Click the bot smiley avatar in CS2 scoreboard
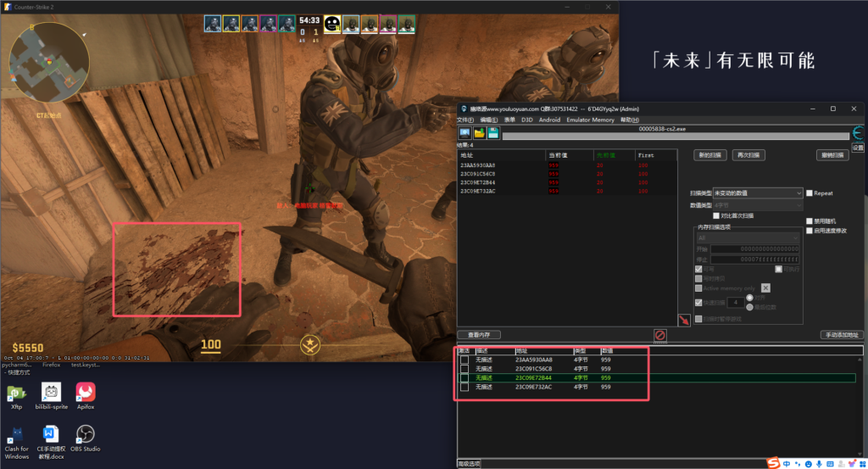 tap(332, 24)
